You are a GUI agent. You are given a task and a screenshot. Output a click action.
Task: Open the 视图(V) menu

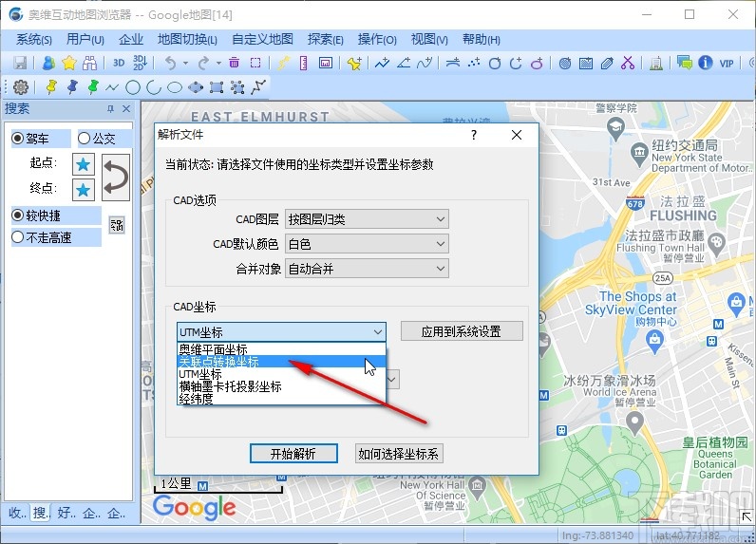[429, 40]
